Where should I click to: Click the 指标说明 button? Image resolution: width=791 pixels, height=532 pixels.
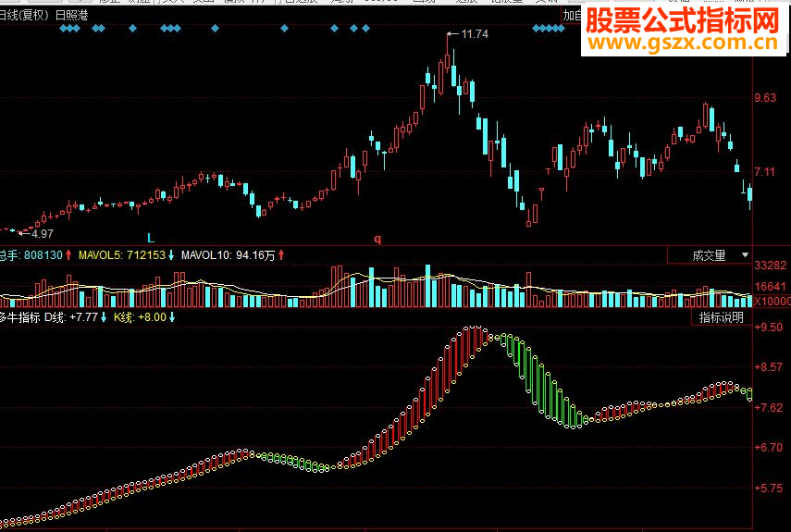click(722, 317)
